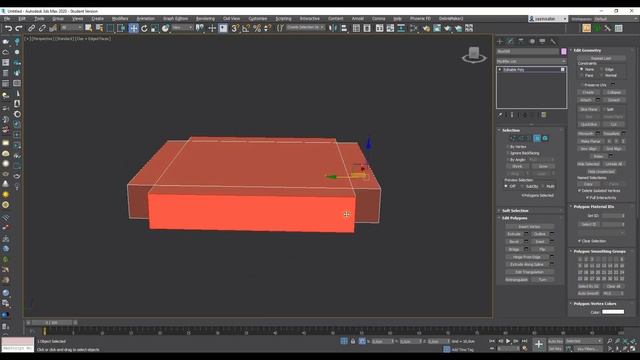Click the object color swatch beside name

(564, 51)
